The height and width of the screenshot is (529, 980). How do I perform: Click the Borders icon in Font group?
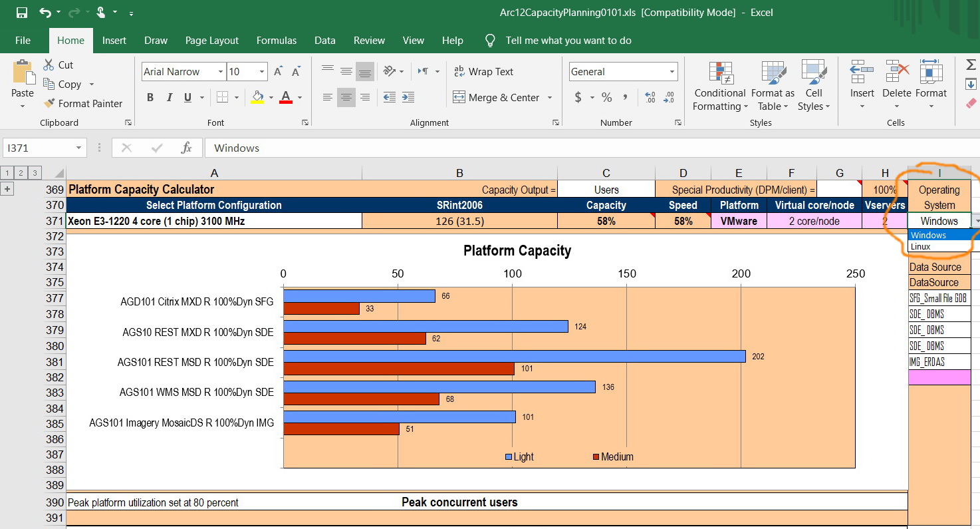[x=223, y=97]
